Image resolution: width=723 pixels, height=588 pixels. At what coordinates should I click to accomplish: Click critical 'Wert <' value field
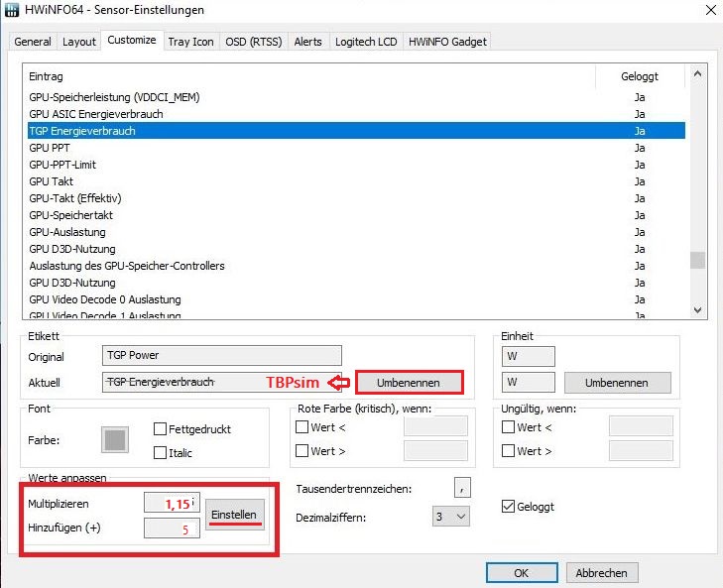[435, 426]
